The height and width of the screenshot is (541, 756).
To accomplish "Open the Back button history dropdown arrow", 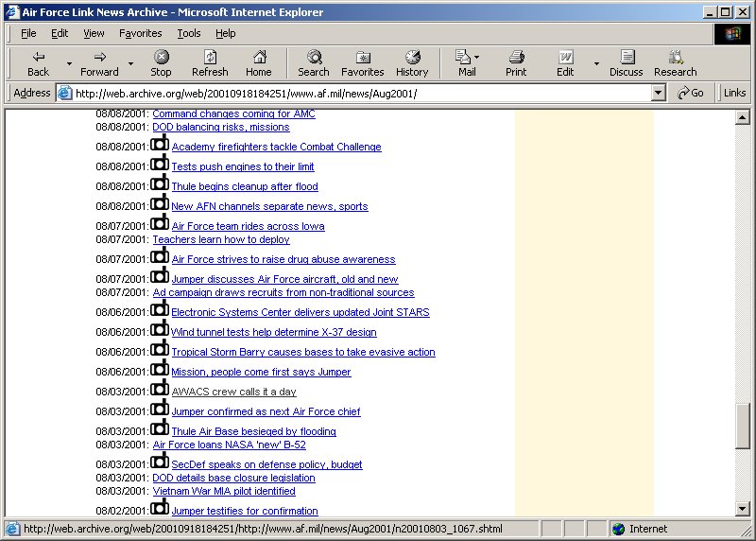I will coord(69,64).
